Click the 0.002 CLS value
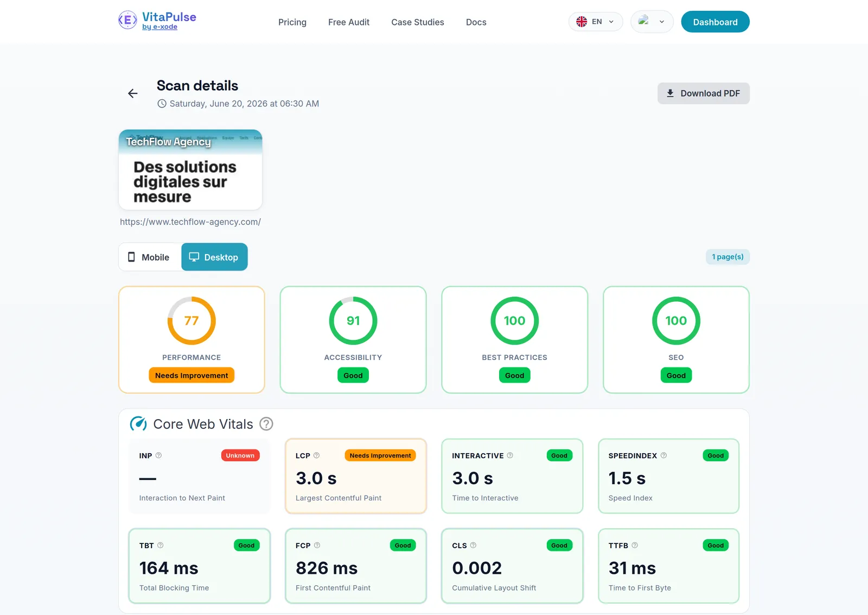Screen dimensions: 868x615 (477, 568)
